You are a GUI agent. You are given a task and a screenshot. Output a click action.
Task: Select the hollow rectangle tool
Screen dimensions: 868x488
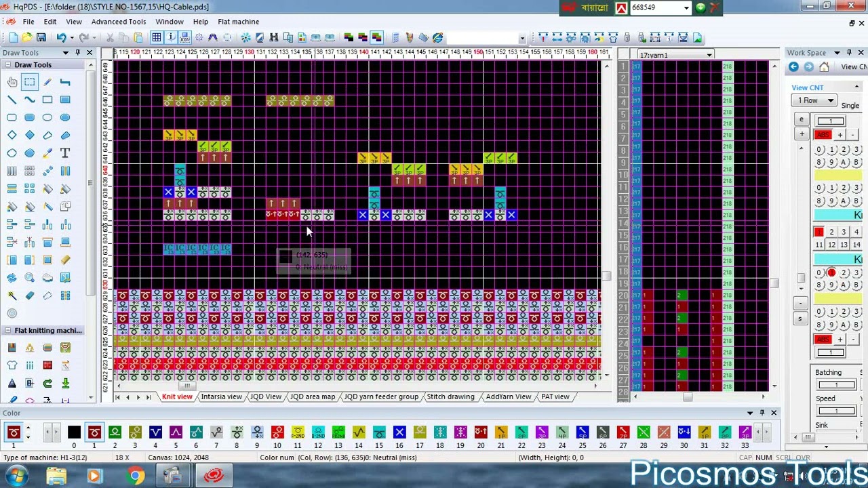(47, 100)
